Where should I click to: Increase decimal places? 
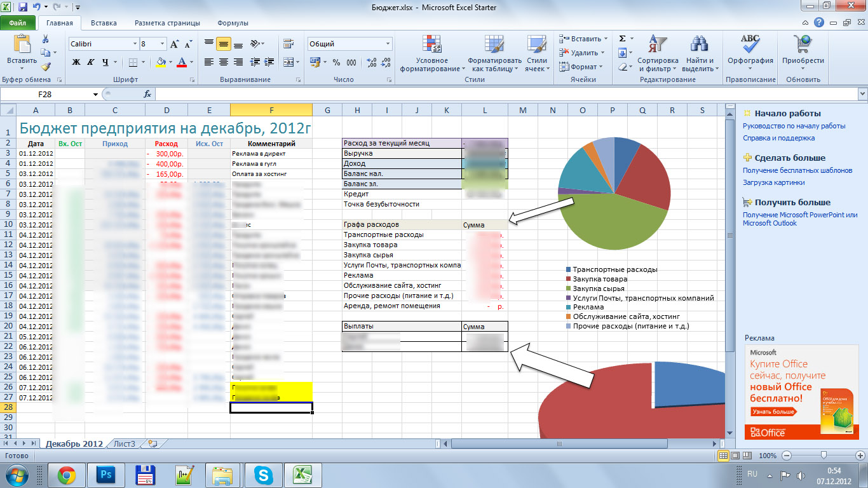pos(371,62)
